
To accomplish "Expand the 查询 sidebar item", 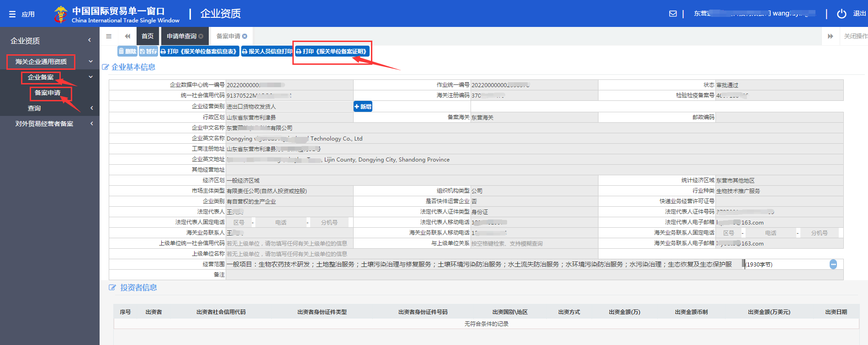I will 34,108.
